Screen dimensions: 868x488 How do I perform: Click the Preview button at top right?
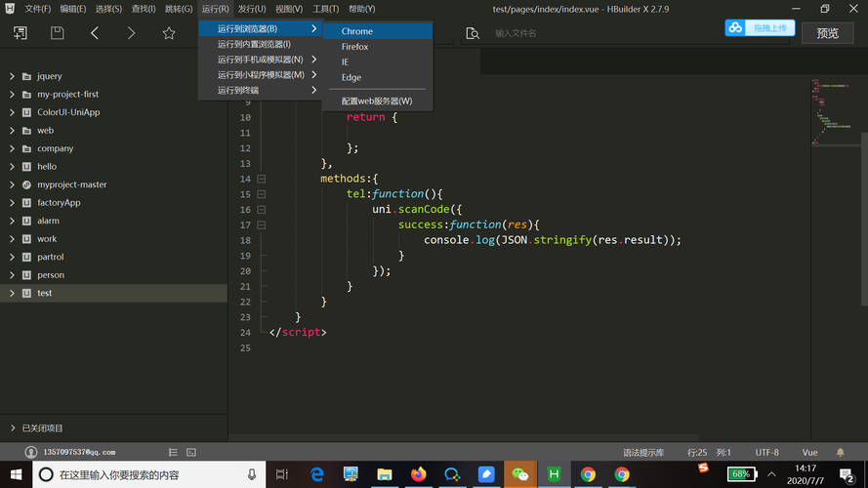tap(827, 33)
